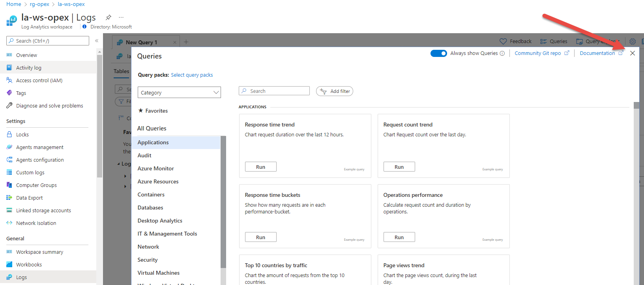Click the Logs icon in sidebar
This screenshot has height=285, width=644.
point(9,277)
